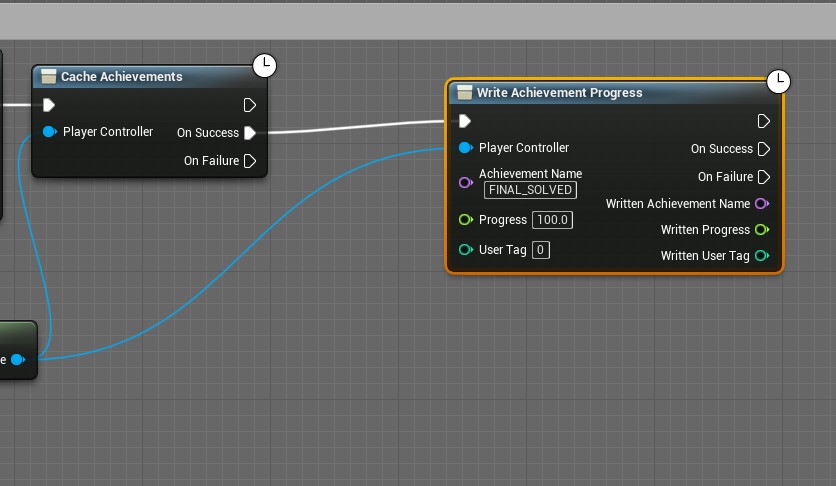The height and width of the screenshot is (486, 836).
Task: Click Cache Achievements output execution pin
Action: [250, 105]
